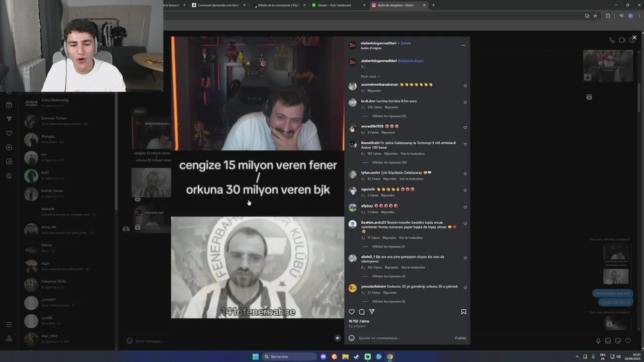Expand Afficher les réponses (4)

point(388,276)
